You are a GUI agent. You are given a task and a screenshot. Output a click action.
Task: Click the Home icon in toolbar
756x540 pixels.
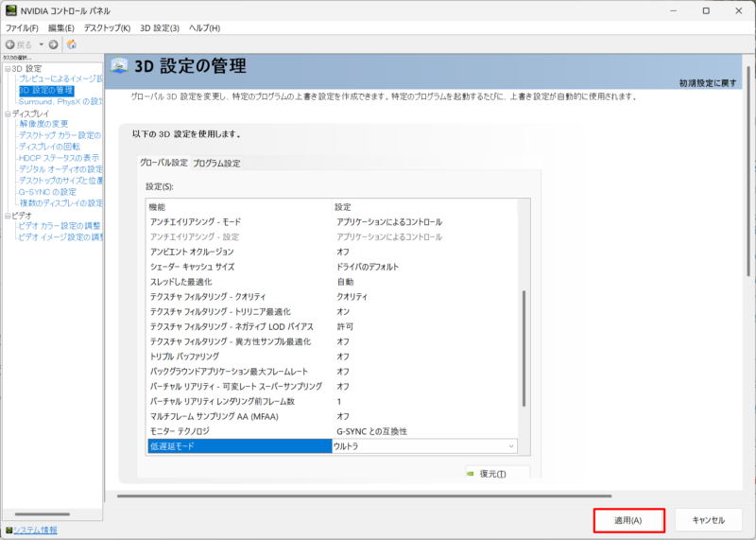click(x=72, y=44)
